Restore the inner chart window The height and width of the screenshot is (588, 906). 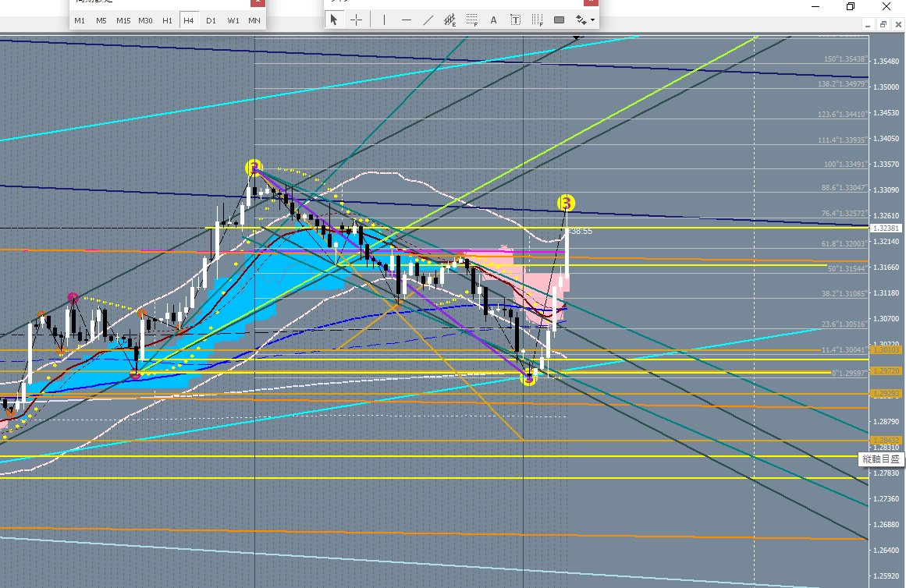(883, 24)
